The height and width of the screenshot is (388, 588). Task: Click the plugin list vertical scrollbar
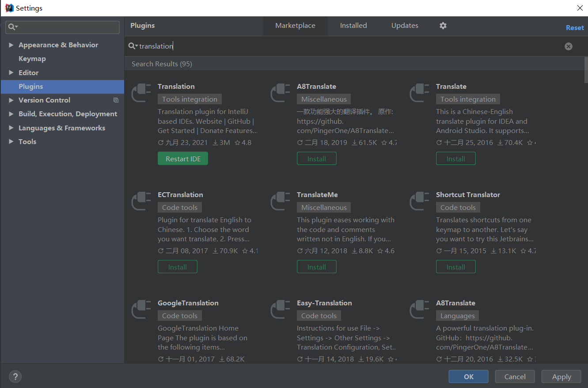(x=586, y=70)
